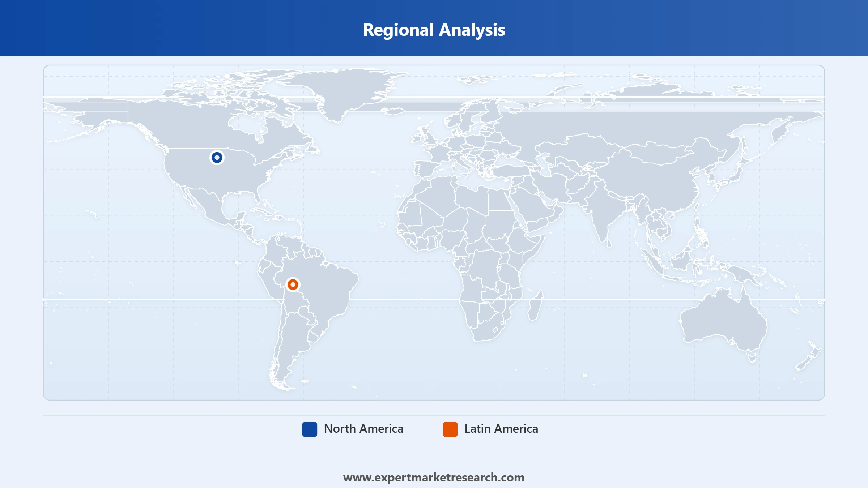Viewport: 868px width, 488px height.
Task: Select the blue North America legend swatch
Action: pos(310,429)
